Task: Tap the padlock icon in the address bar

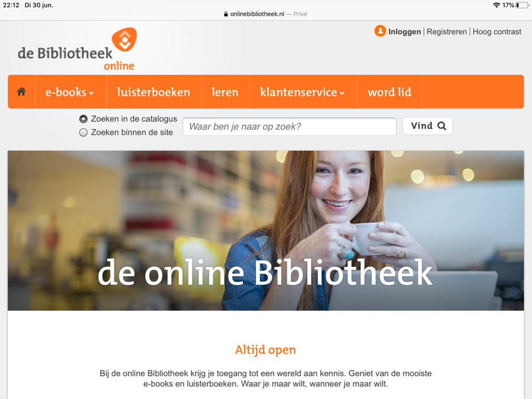Action: [x=226, y=14]
